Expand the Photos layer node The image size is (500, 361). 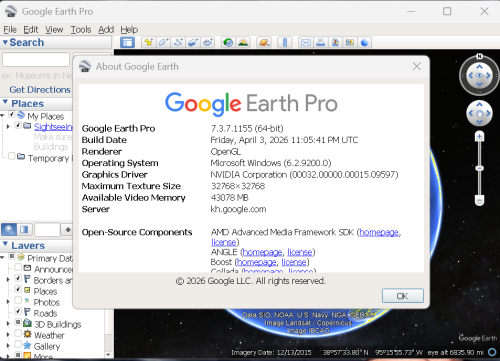(x=8, y=302)
